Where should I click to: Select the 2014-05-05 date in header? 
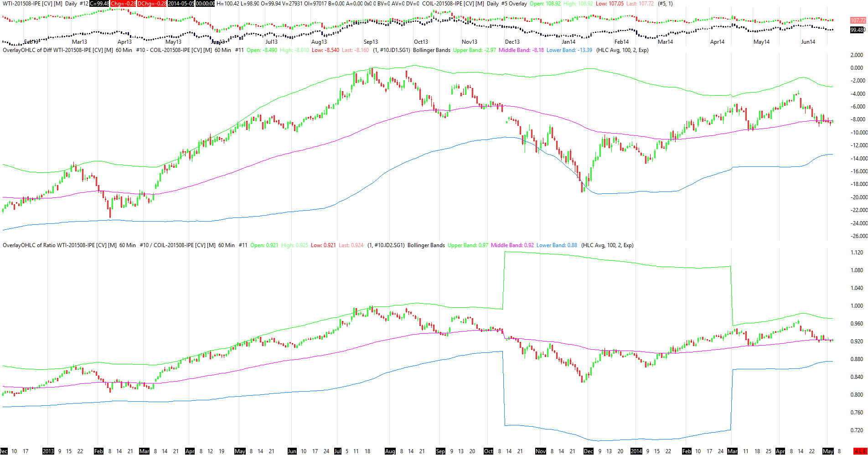point(181,4)
